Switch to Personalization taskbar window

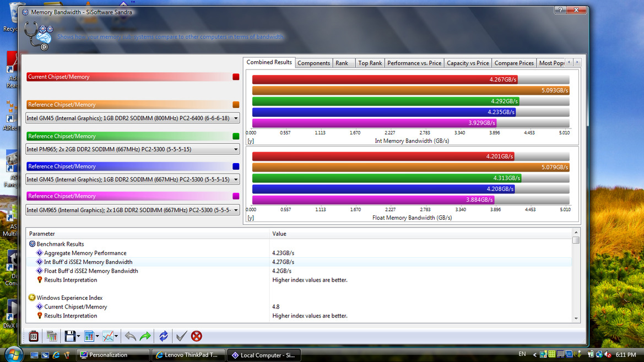(113, 355)
